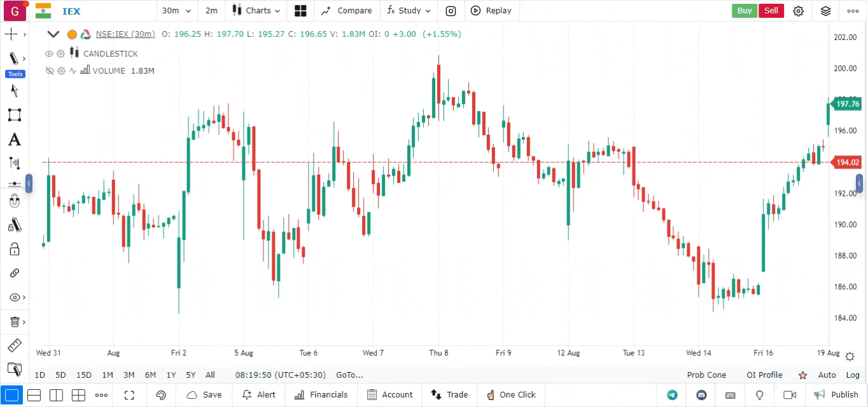The height and width of the screenshot is (407, 868).
Task: Show the Volume indicator visibility eye
Action: pyautogui.click(x=49, y=71)
